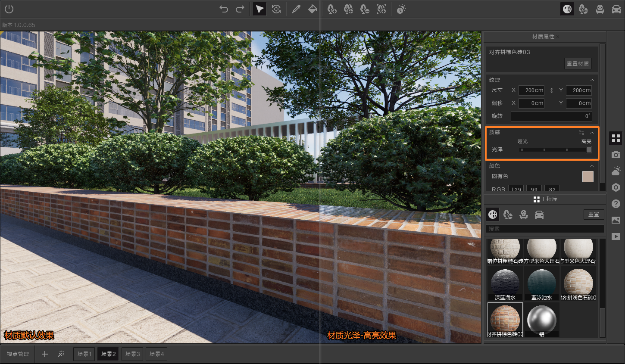The width and height of the screenshot is (625, 364).
Task: Pick a material with the eyedropper tool
Action: tap(296, 9)
